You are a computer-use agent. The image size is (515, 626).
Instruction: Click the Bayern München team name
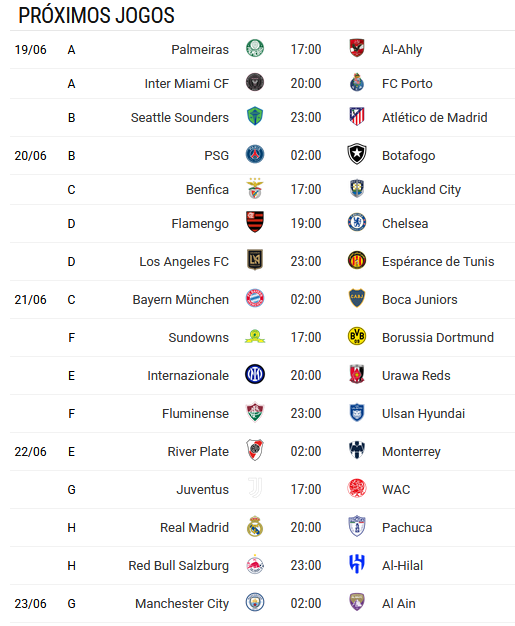[180, 299]
